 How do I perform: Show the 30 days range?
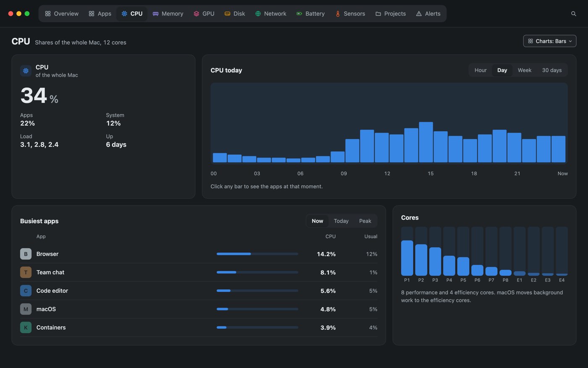pos(551,70)
